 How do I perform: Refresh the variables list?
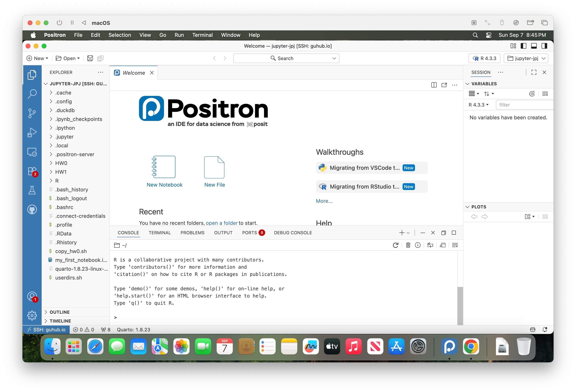point(532,94)
